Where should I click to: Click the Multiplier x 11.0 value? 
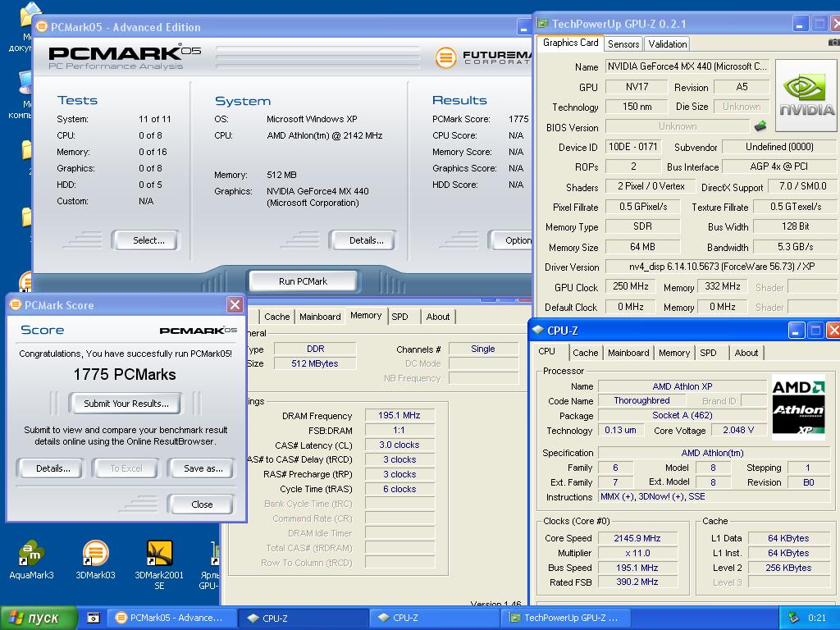coord(637,553)
